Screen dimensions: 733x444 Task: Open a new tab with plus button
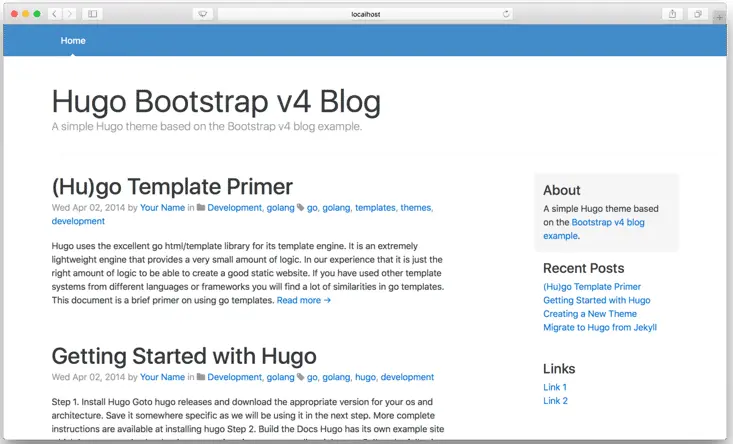pyautogui.click(x=719, y=17)
